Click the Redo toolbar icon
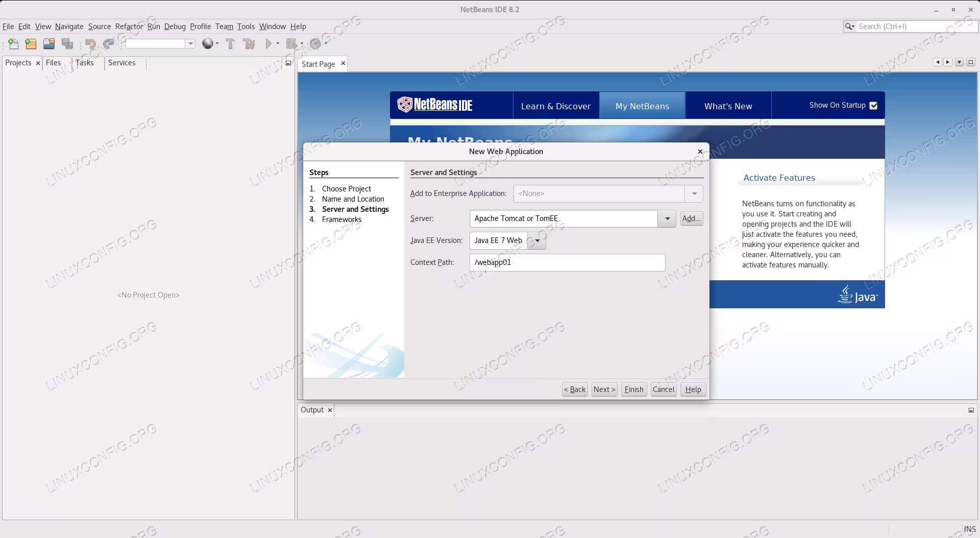980x538 pixels. click(108, 44)
